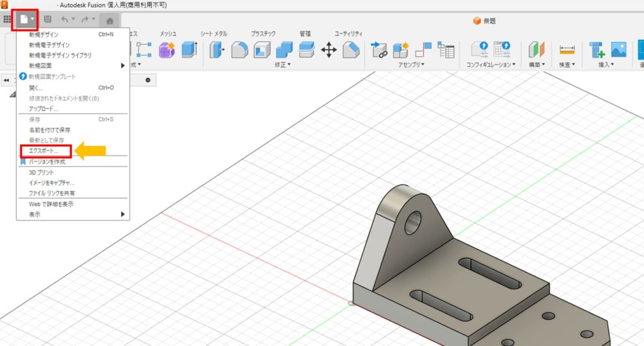Screen dimensions: 644x346
Task: Open the Redo history dropdown arrow
Action: (93, 19)
